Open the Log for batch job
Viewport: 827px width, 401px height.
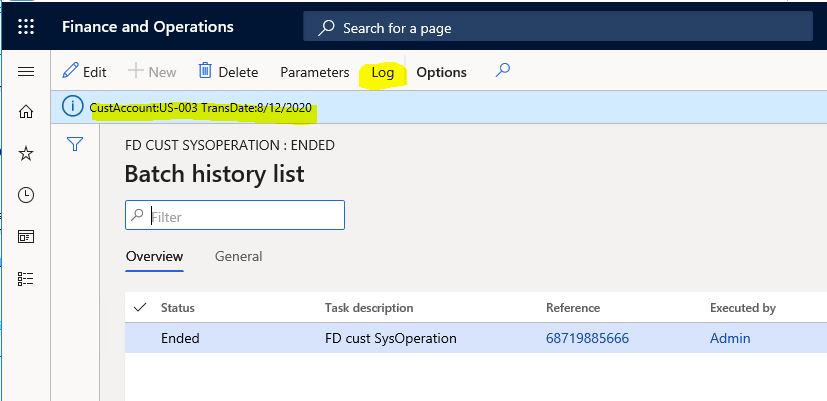382,72
